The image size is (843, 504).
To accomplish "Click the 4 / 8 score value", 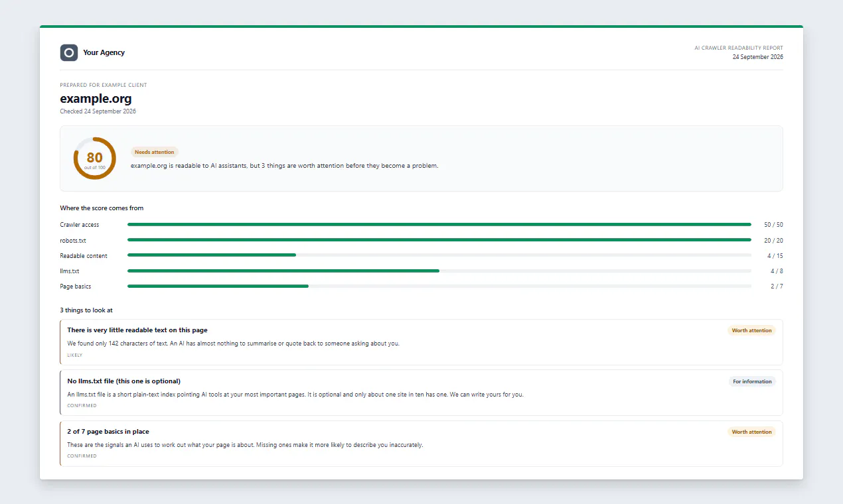I will pos(777,271).
